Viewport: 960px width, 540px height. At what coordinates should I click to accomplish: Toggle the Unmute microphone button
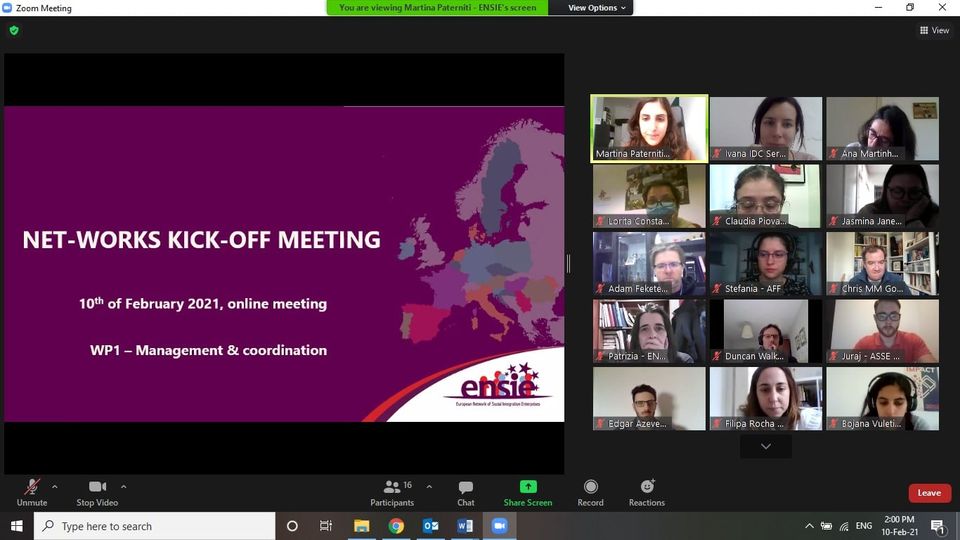pyautogui.click(x=32, y=487)
